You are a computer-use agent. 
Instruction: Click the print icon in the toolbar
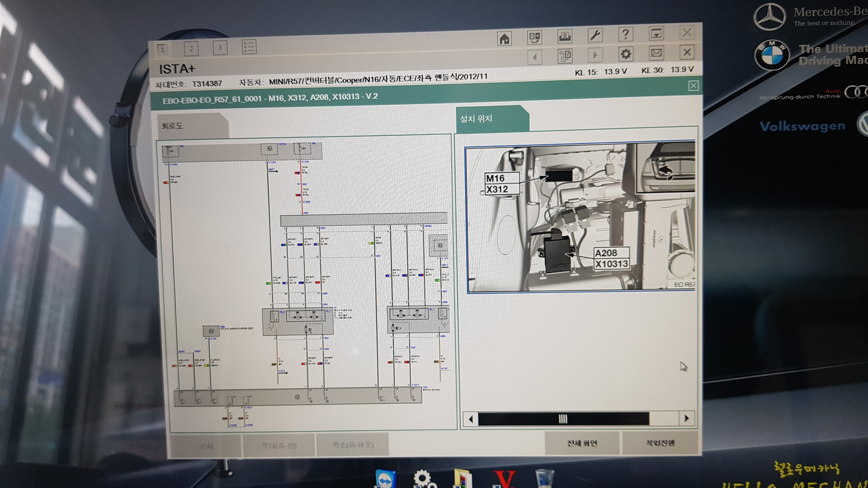coord(565,36)
